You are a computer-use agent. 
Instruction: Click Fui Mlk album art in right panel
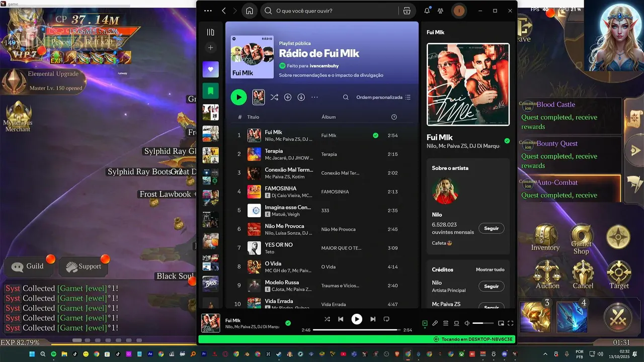point(468,84)
